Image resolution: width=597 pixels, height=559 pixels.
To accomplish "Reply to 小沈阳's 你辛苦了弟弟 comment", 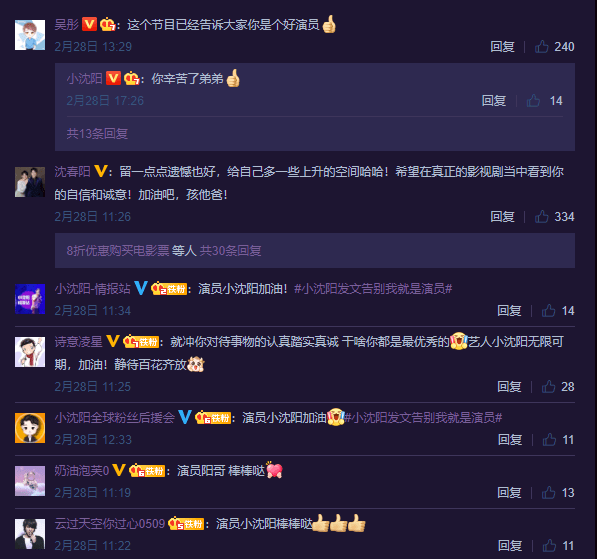I will 494,101.
